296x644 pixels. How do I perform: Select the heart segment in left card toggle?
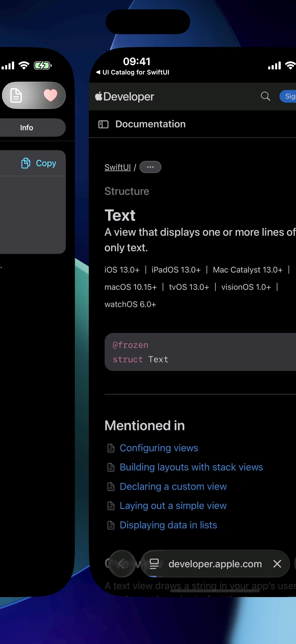tap(50, 95)
